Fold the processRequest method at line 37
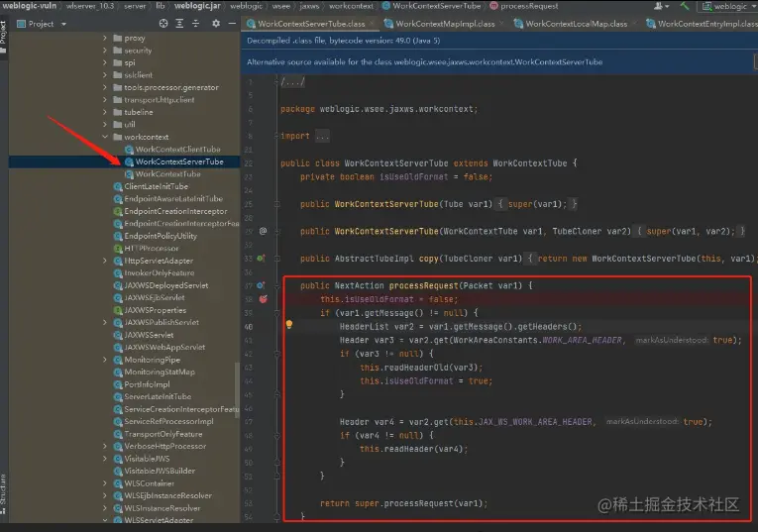758x532 pixels. click(x=277, y=285)
